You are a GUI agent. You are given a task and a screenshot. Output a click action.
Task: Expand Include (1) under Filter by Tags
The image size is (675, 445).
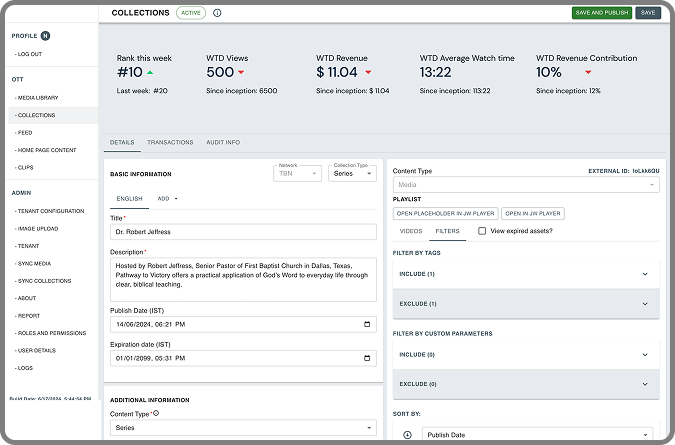pos(644,273)
